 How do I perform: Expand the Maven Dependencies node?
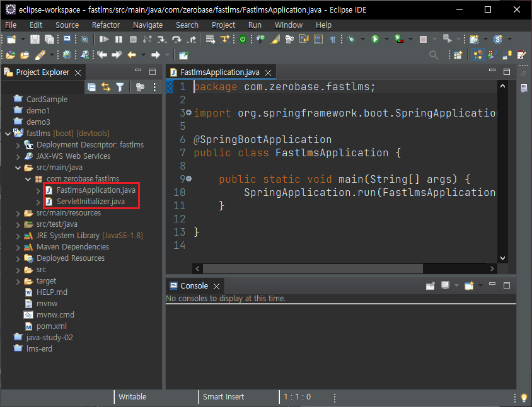[18, 247]
